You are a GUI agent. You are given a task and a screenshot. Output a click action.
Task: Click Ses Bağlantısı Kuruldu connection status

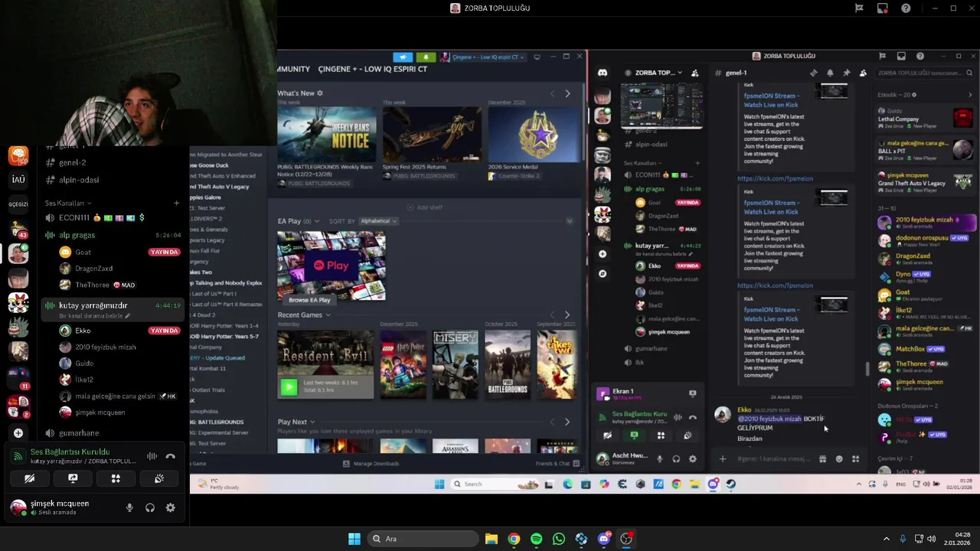pyautogui.click(x=70, y=452)
